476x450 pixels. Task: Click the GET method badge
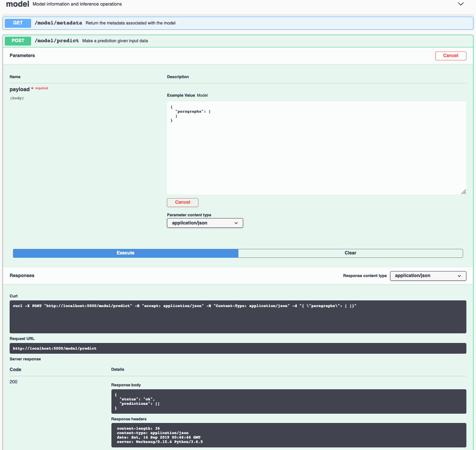(17, 23)
